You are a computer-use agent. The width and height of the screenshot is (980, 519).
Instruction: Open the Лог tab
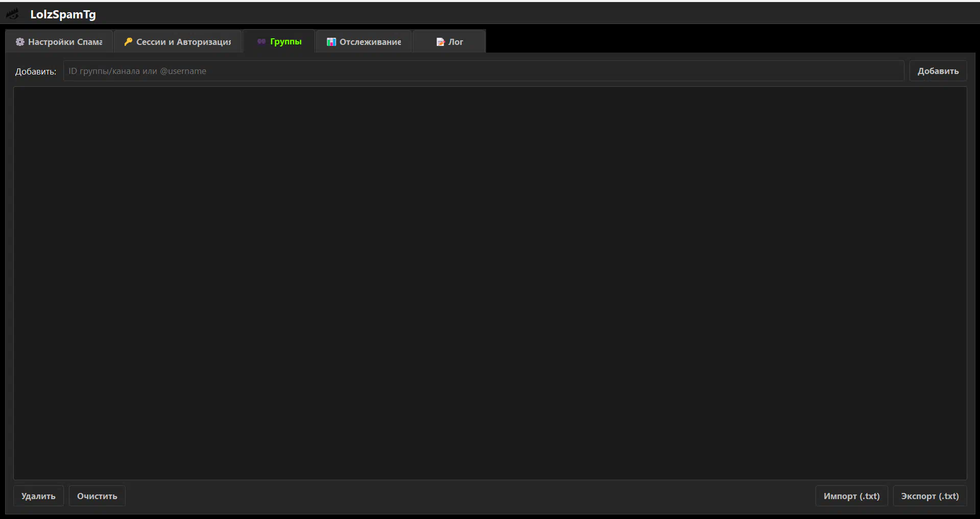456,42
